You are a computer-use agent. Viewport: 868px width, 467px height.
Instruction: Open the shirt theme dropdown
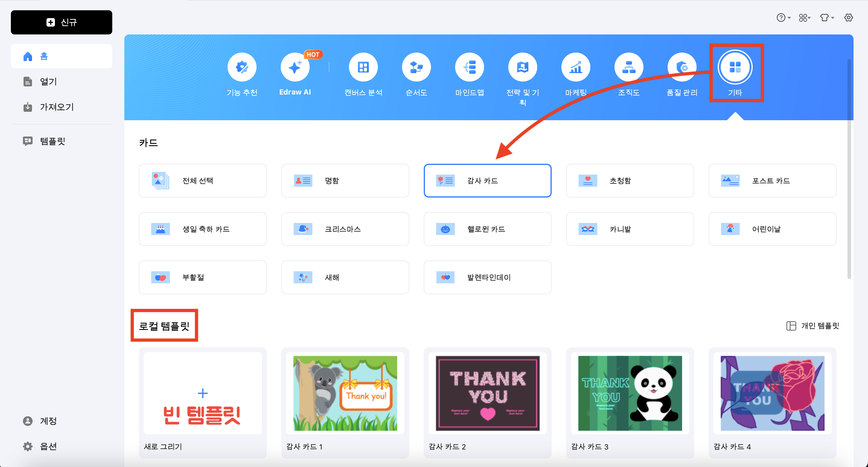pos(827,18)
